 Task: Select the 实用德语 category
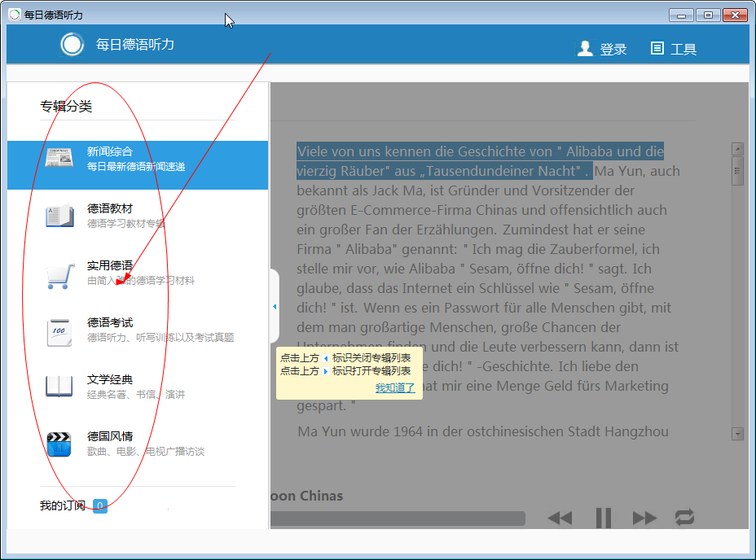tap(138, 273)
